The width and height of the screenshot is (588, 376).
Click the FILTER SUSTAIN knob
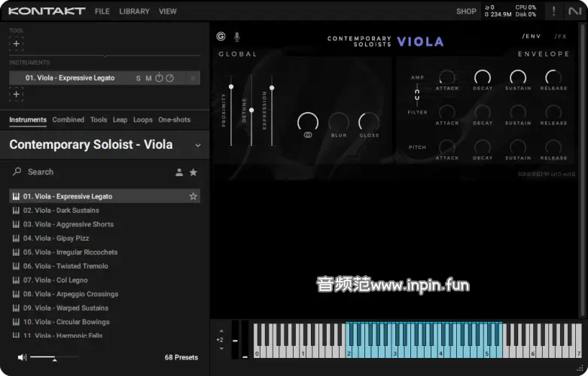click(x=518, y=112)
